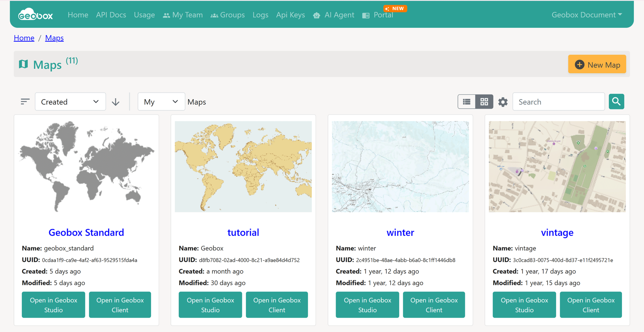Navigate to Groups
Screen dimensions: 644x332
(228, 15)
